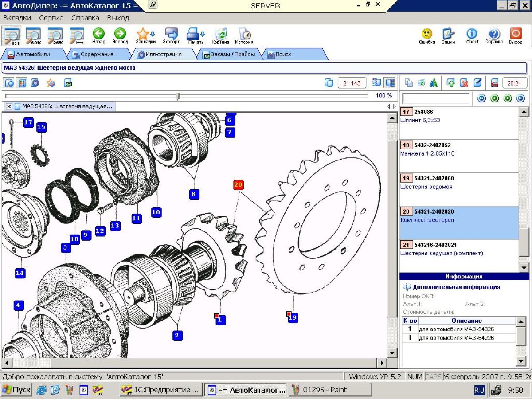
Task: Click the Ошибка error report icon
Action: coord(427,36)
